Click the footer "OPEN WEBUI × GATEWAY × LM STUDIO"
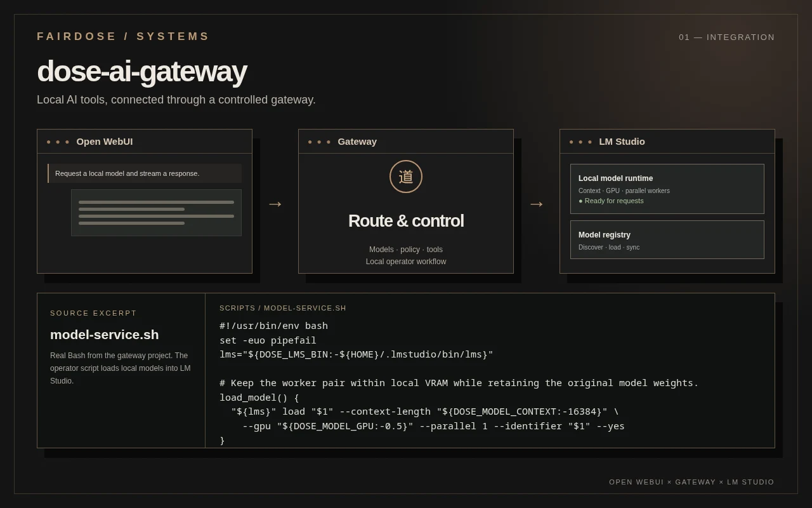Image resolution: width=812 pixels, height=508 pixels. (x=692, y=482)
